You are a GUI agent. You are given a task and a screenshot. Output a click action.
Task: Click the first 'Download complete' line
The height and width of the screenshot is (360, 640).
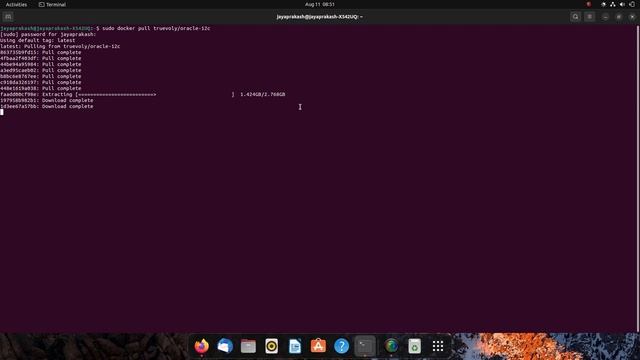(47, 100)
